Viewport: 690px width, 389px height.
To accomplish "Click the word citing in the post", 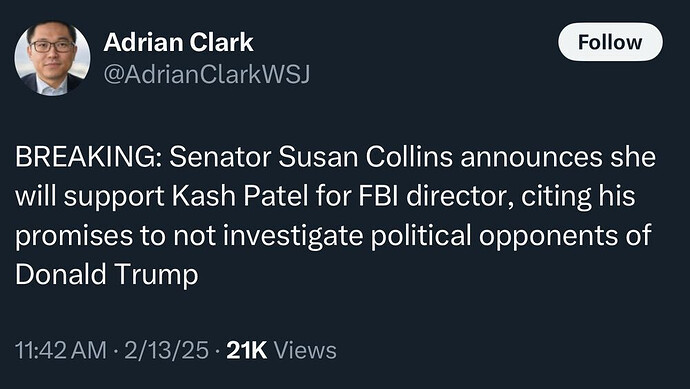I will [556, 197].
